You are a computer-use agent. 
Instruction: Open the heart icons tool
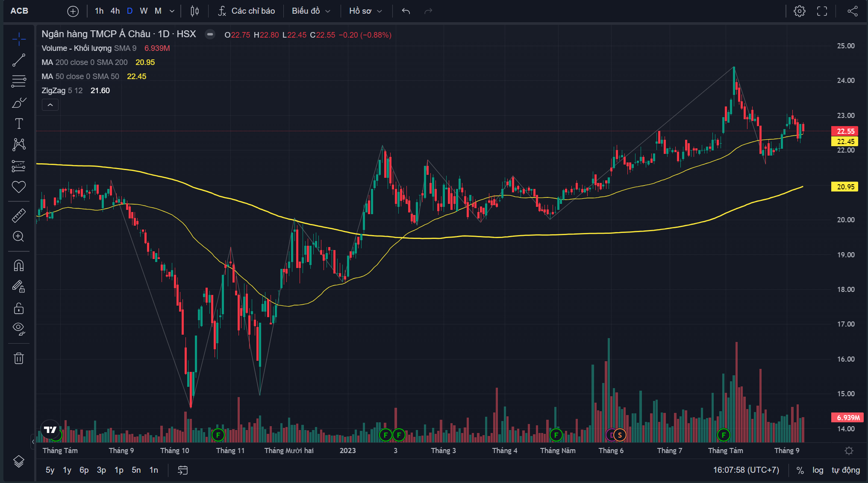[19, 187]
